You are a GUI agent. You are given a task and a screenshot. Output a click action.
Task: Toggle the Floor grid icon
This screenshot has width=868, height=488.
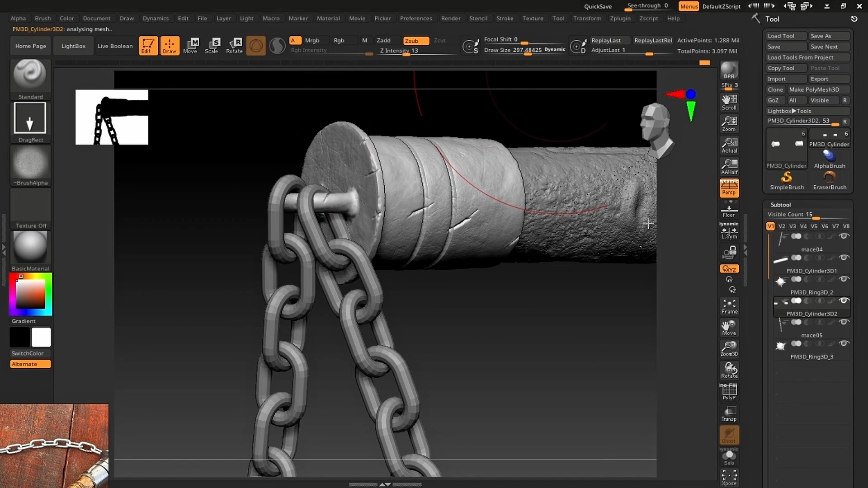(728, 210)
